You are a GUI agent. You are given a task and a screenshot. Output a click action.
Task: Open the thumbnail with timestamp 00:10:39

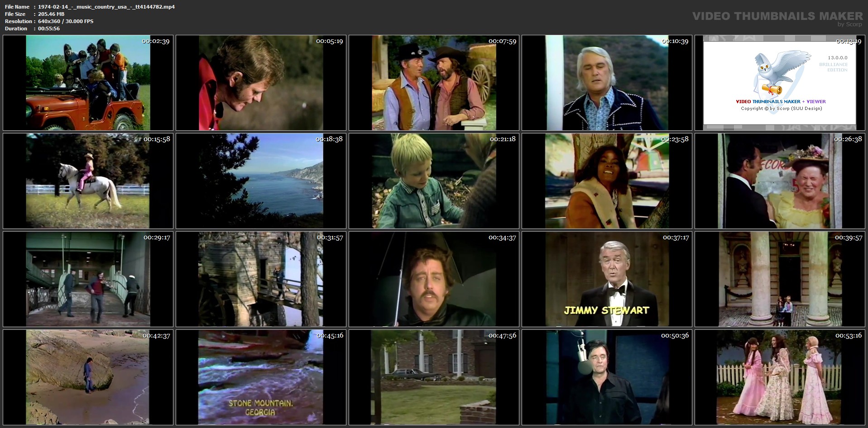tap(607, 83)
